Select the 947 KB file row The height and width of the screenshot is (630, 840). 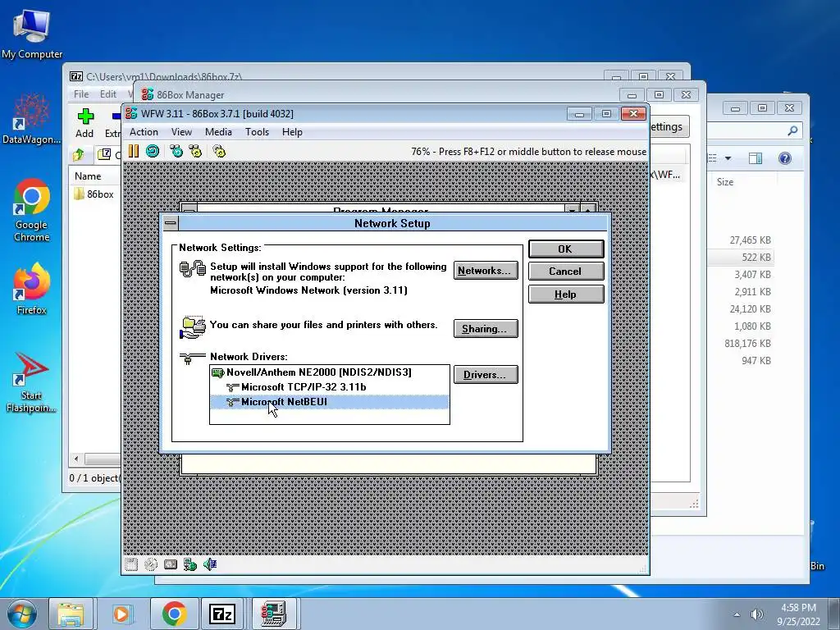click(756, 361)
